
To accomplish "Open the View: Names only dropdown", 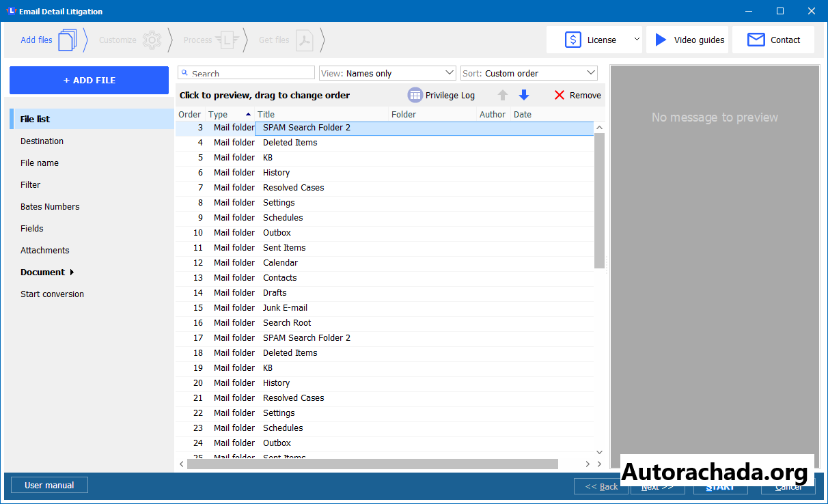I will (x=387, y=73).
